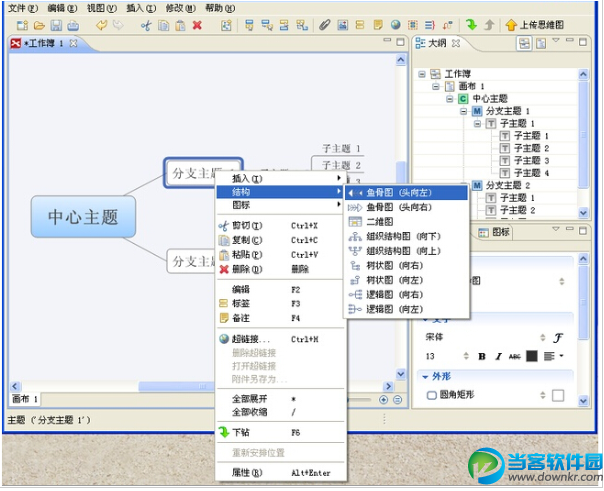Click the 画布 1 sheet tab
The height and width of the screenshot is (491, 604).
25,399
